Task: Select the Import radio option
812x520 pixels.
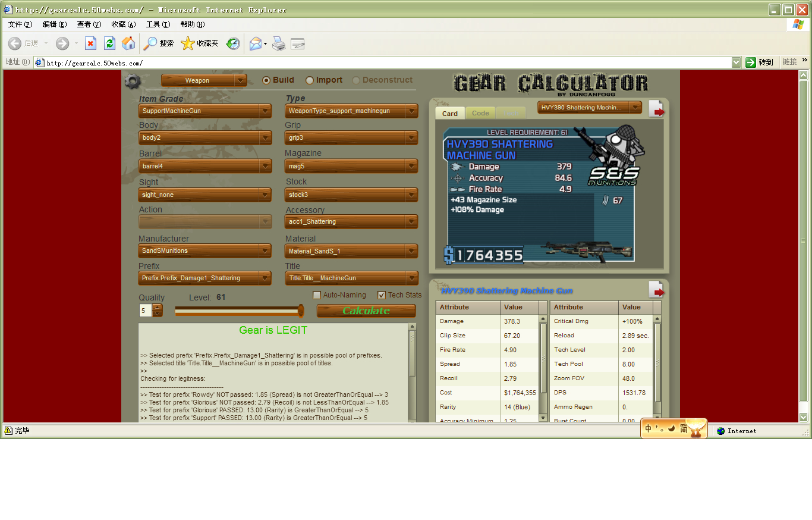Action: coord(310,80)
